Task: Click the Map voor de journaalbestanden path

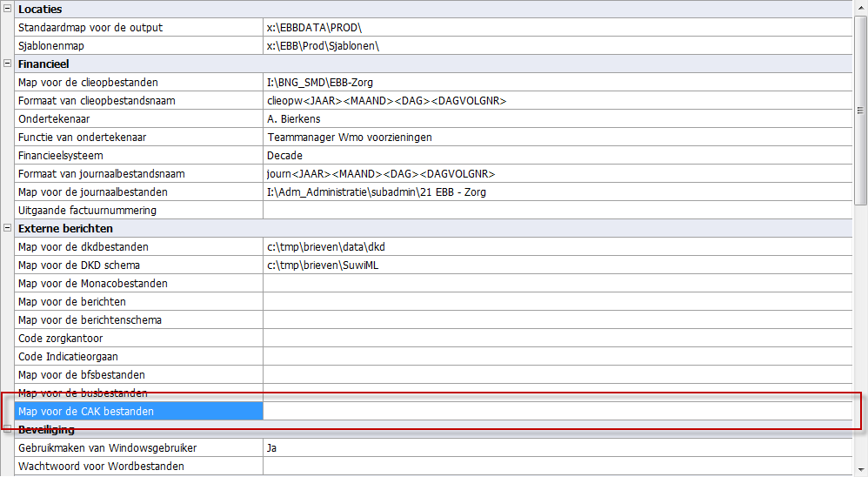Action: point(557,192)
